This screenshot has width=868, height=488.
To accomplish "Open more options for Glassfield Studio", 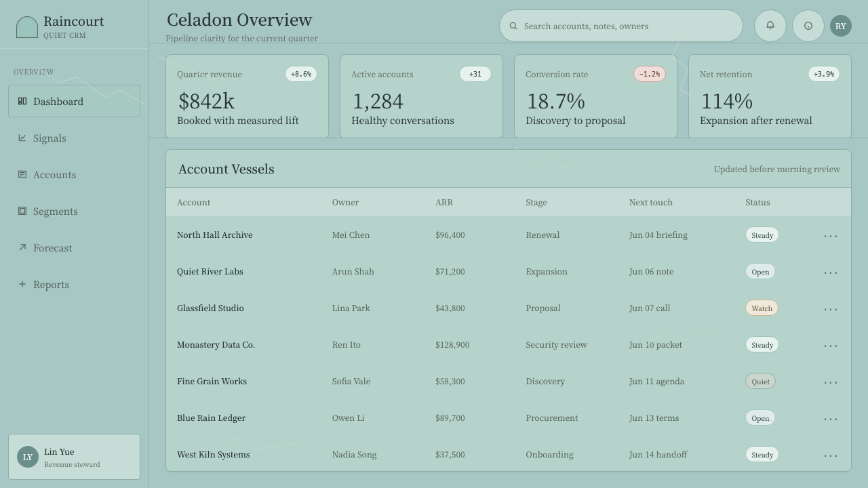I will coord(831,308).
